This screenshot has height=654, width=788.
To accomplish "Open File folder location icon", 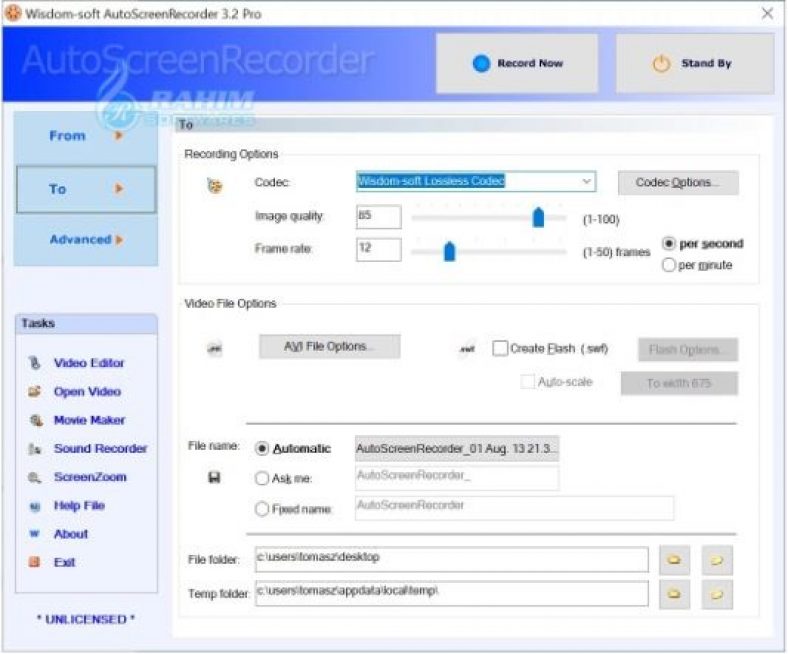I will (717, 559).
